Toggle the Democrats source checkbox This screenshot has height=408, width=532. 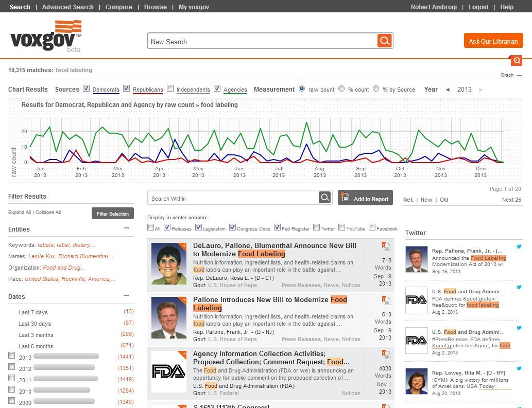(x=86, y=88)
